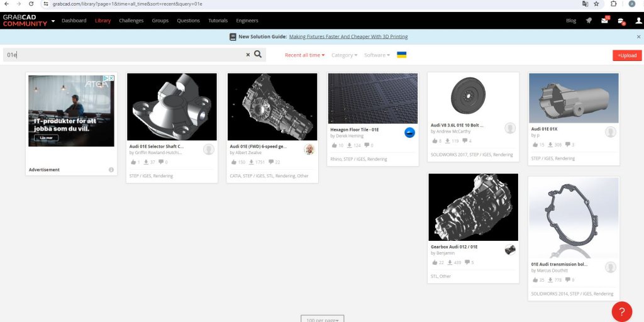Click the Läs mer button in the ad
Image resolution: width=644 pixels, height=322 pixels.
[x=46, y=138]
